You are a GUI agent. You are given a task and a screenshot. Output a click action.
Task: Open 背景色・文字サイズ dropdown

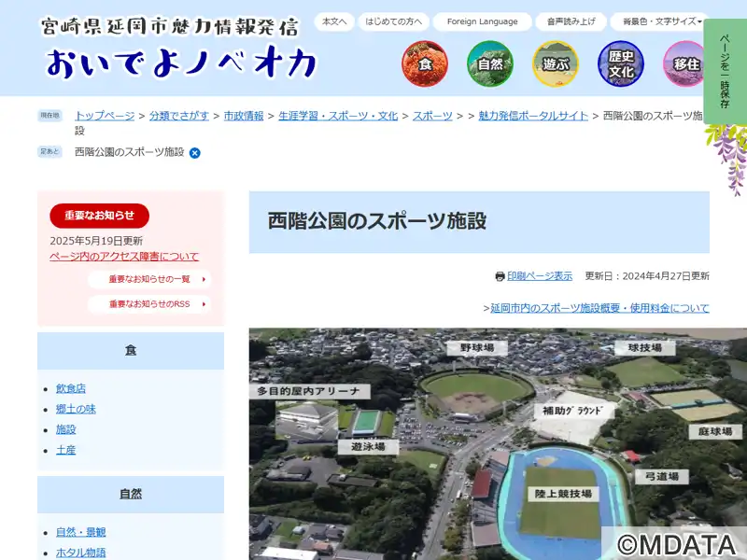pos(659,21)
